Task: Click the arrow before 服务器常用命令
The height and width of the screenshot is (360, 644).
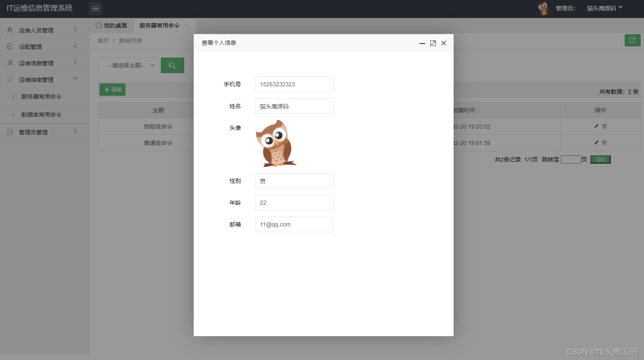Action: (13, 97)
